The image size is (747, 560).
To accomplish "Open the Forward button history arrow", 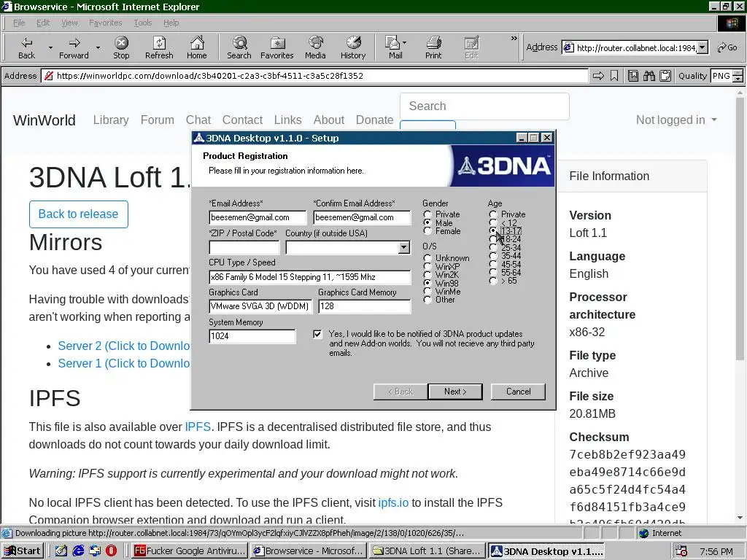I will (x=98, y=47).
